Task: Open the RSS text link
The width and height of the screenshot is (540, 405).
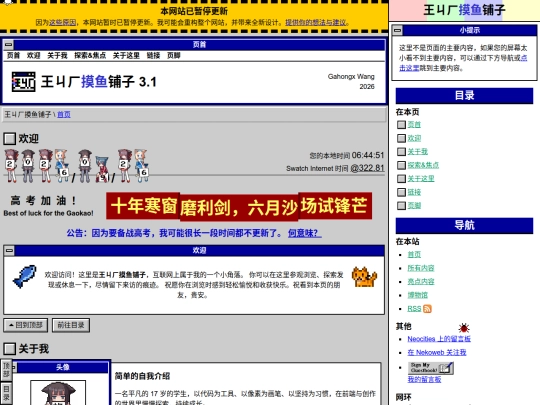Action: [414, 309]
